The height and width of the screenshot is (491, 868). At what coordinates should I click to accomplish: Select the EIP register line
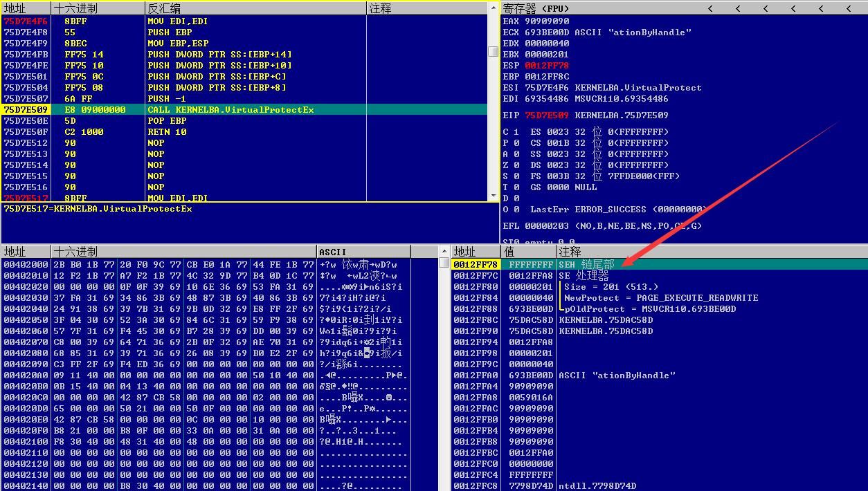click(x=586, y=115)
